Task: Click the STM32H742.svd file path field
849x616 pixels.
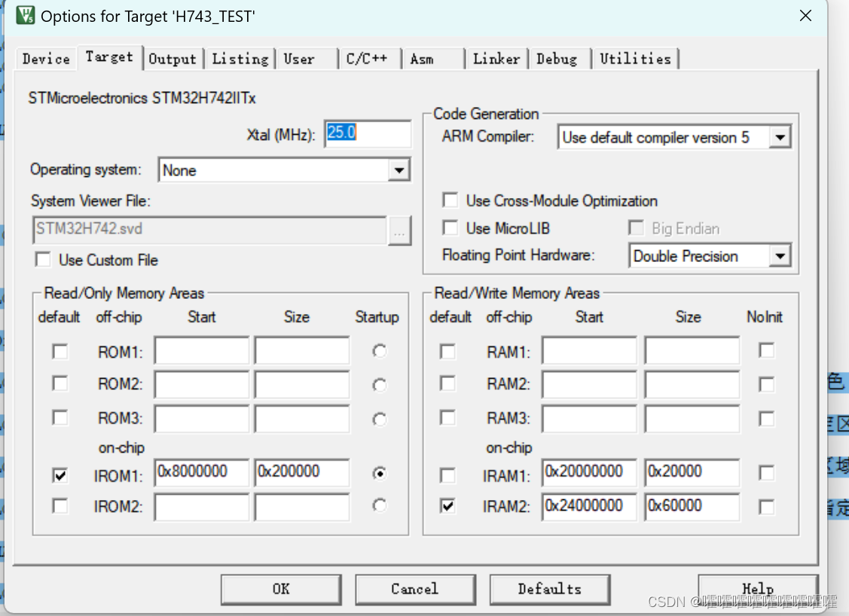Action: [209, 230]
